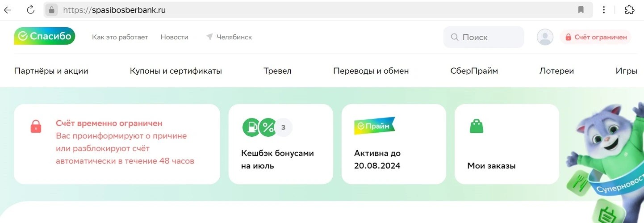
Task: Click the Поиск search field
Action: coord(484,37)
